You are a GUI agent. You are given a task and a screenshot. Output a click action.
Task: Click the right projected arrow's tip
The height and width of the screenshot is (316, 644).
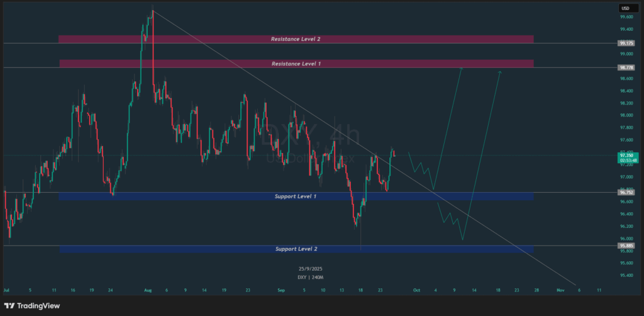point(501,72)
